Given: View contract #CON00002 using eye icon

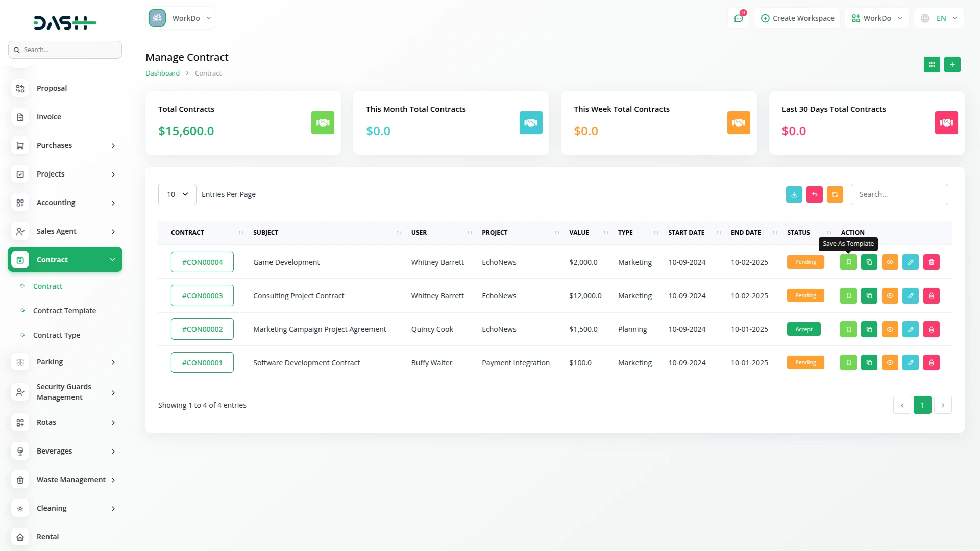Looking at the screenshot, I should click(x=890, y=330).
